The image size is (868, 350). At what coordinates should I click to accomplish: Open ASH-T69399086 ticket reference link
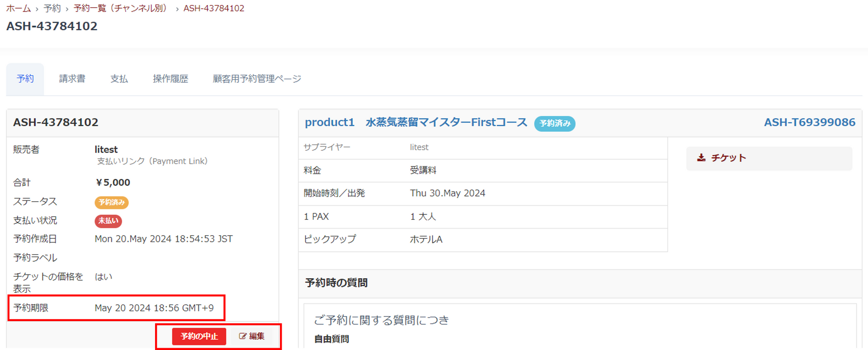point(809,123)
